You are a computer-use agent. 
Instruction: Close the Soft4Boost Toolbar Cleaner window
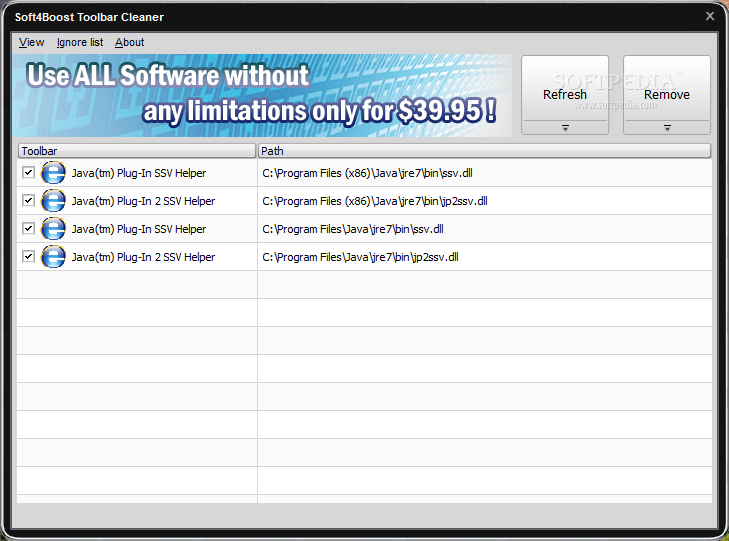pyautogui.click(x=710, y=16)
